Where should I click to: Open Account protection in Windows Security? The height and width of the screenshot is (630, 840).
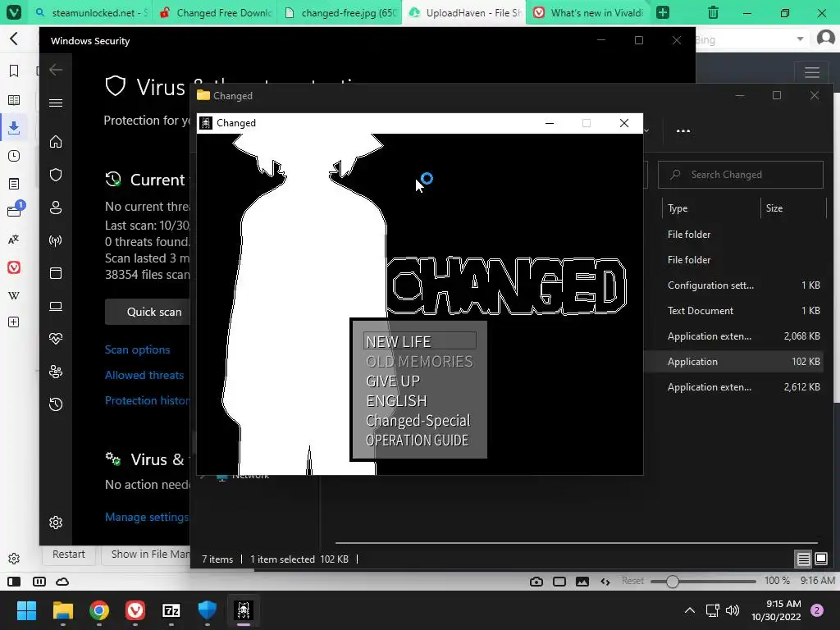click(x=56, y=208)
